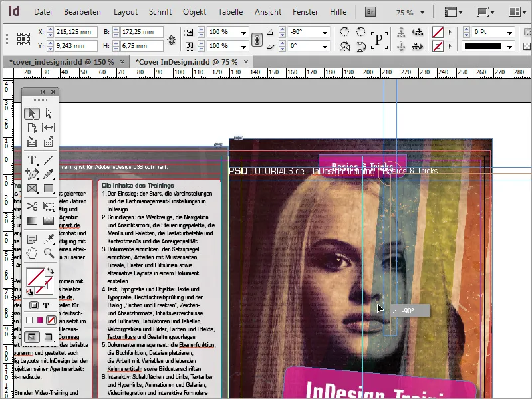Set formatting affects container button
Viewport: 532px width, 399px height.
click(x=34, y=305)
